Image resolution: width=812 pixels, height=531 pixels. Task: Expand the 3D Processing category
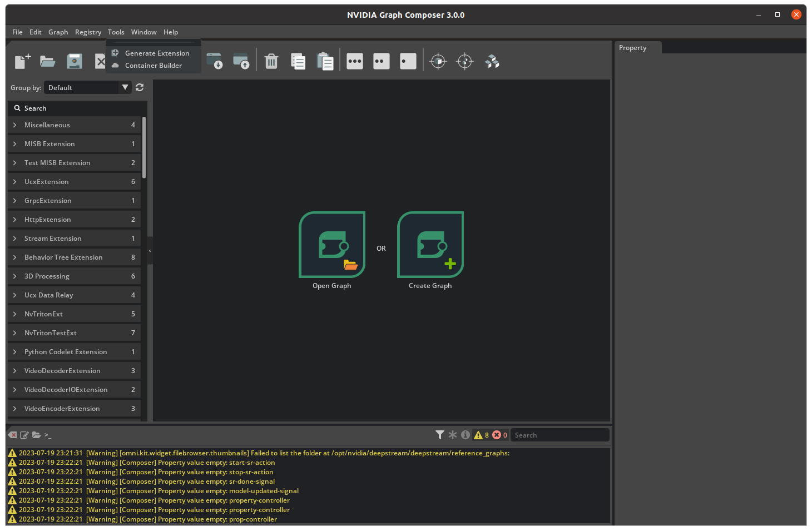click(75, 276)
